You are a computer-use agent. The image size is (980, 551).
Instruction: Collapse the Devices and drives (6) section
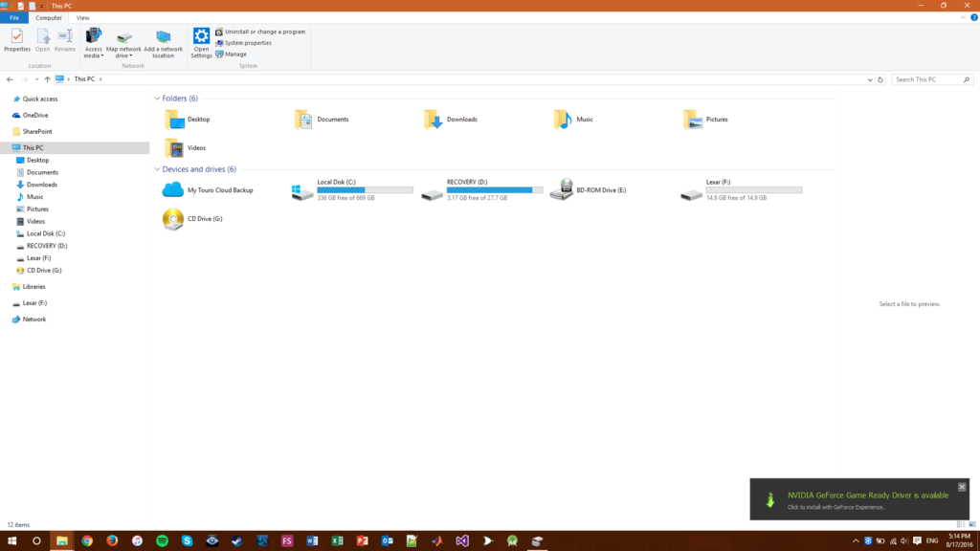[156, 168]
